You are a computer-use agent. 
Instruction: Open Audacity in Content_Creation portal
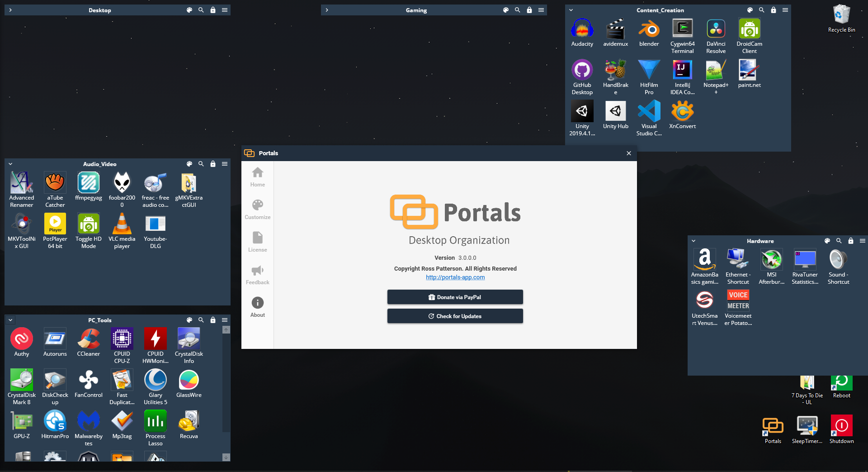[x=582, y=33]
